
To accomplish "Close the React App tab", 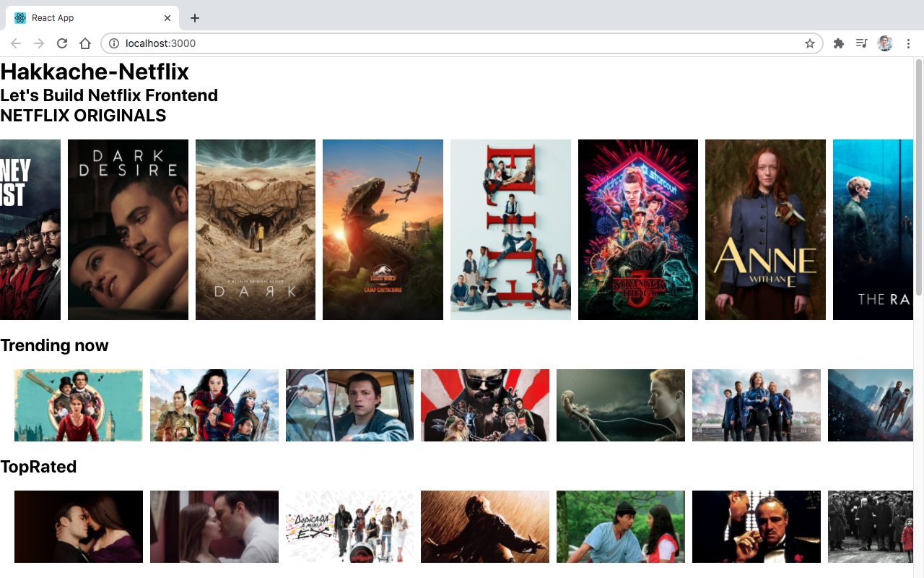I will tap(167, 18).
